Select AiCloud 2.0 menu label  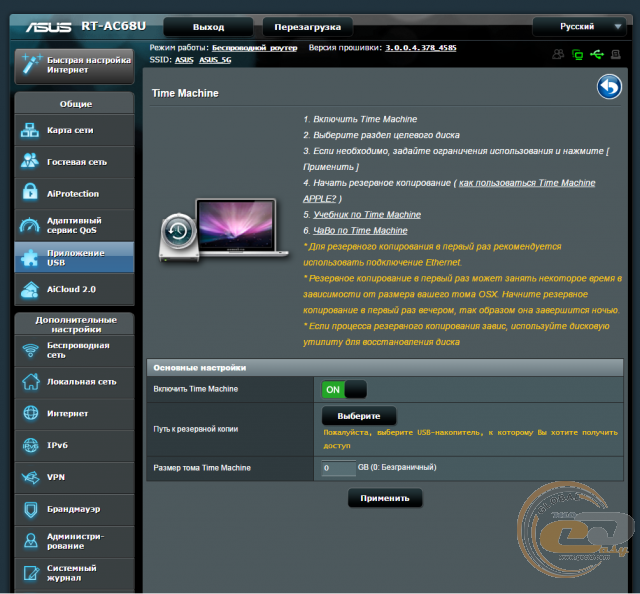[x=71, y=289]
